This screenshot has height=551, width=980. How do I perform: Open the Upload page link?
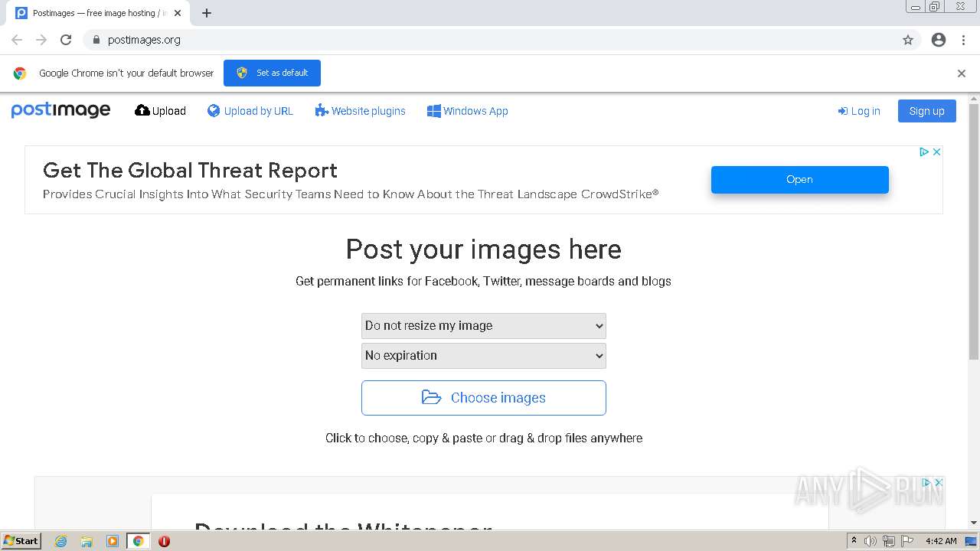[160, 111]
